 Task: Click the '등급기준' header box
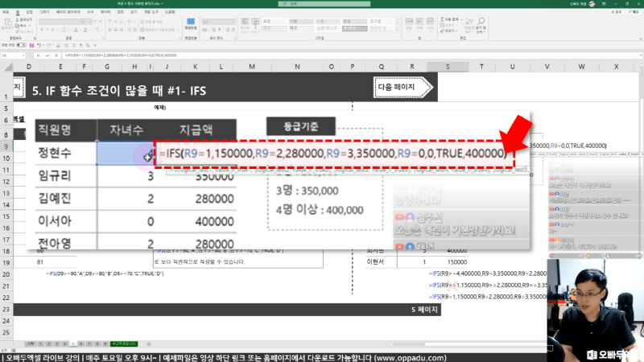(x=301, y=126)
